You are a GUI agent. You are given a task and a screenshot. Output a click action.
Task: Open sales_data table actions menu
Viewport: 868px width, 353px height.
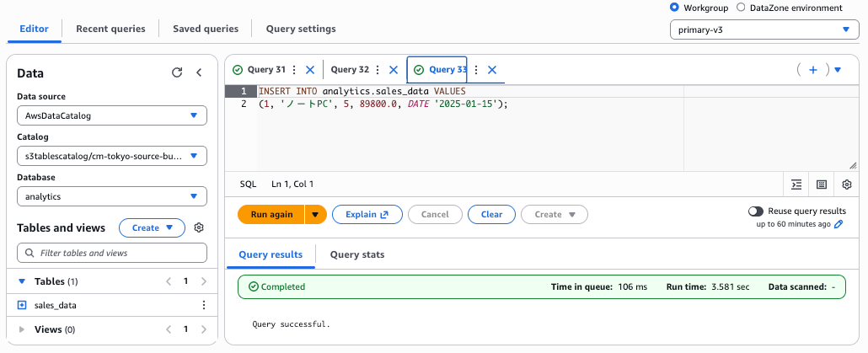(x=203, y=305)
